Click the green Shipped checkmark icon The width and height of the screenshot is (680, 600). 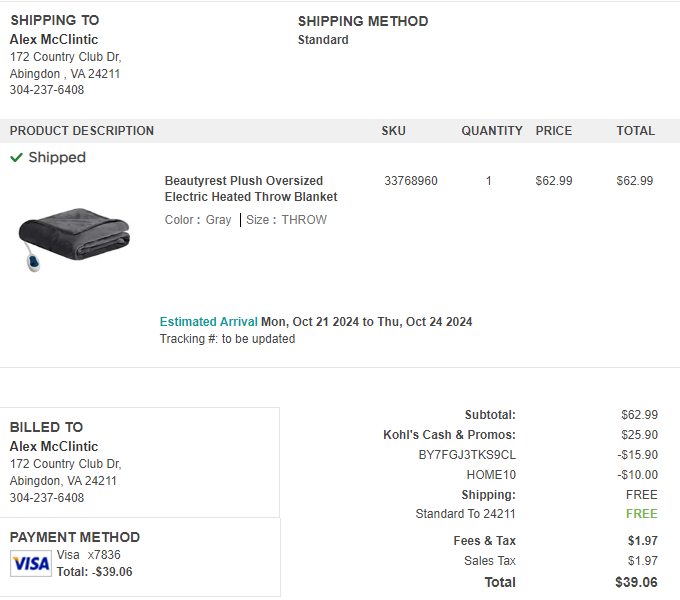[16, 157]
